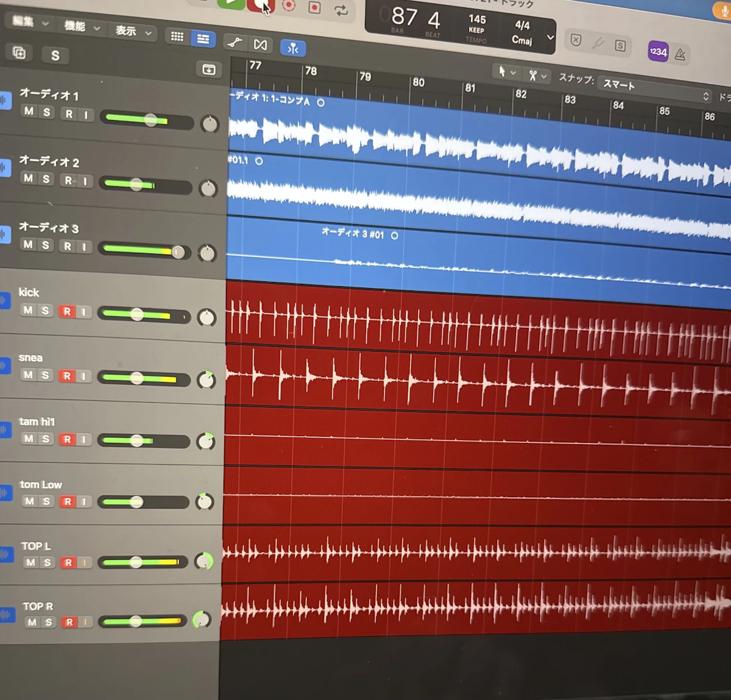Open the 編集 (Edit) menu
The width and height of the screenshot is (731, 700).
pos(30,21)
